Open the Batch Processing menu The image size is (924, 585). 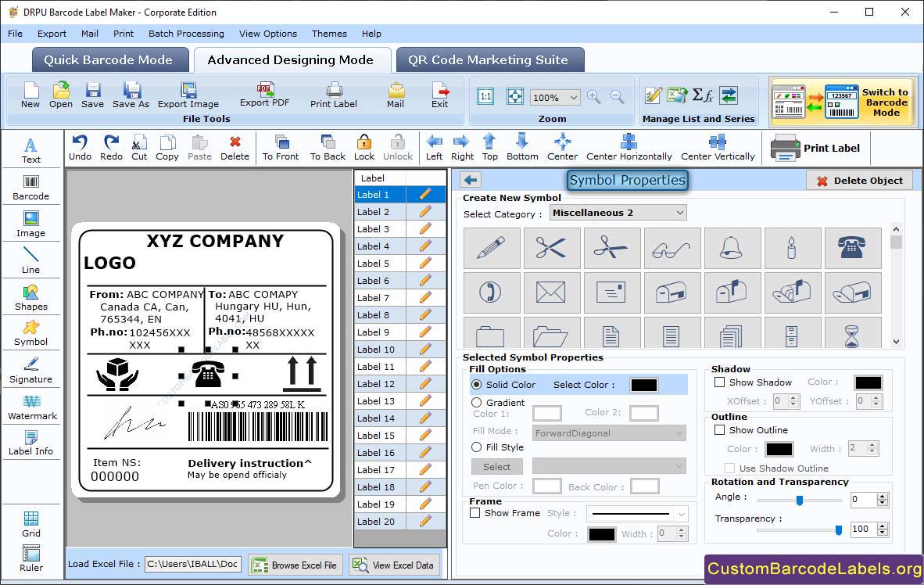(x=186, y=34)
